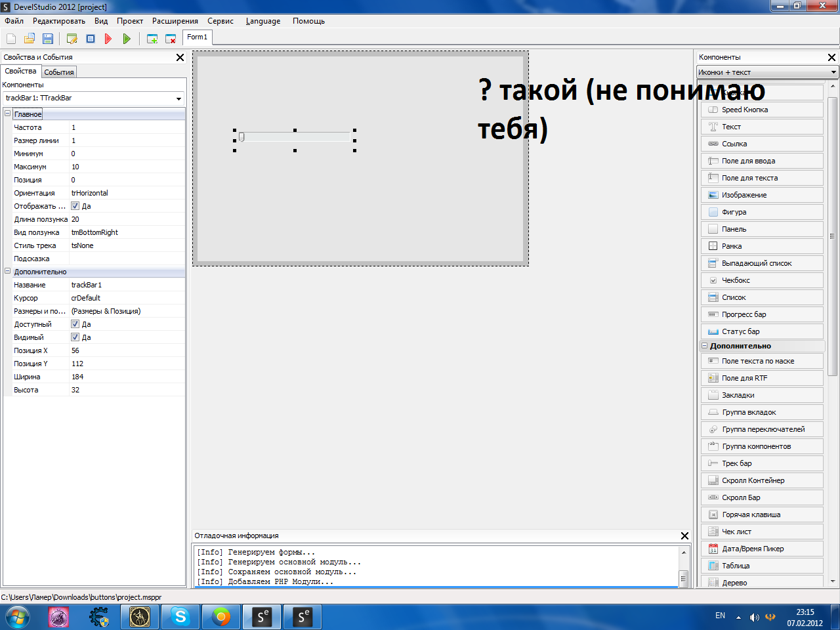Image resolution: width=840 pixels, height=630 pixels.
Task: Open the Помощь menu
Action: (308, 21)
